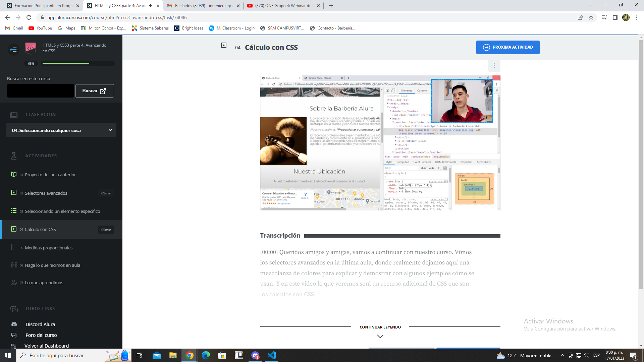Click the Buscar search button
644x362 pixels.
coord(94,90)
